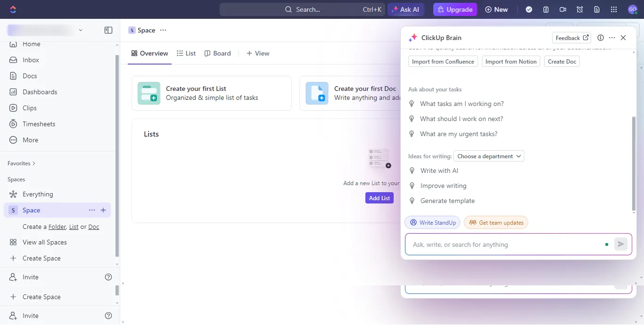Click Import from Confluence button
This screenshot has height=325, width=644.
(443, 61)
